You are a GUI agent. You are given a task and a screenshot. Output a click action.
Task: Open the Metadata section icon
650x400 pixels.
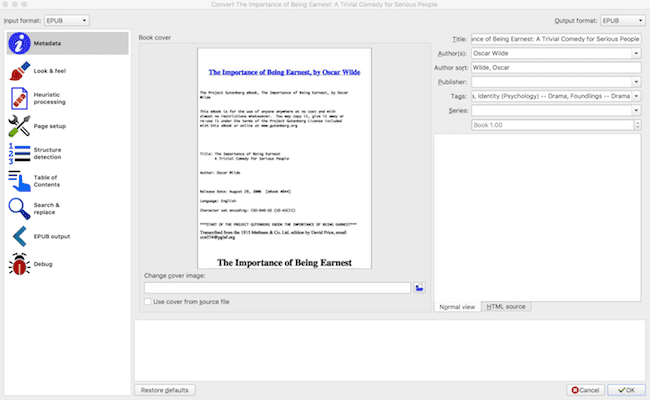click(19, 43)
